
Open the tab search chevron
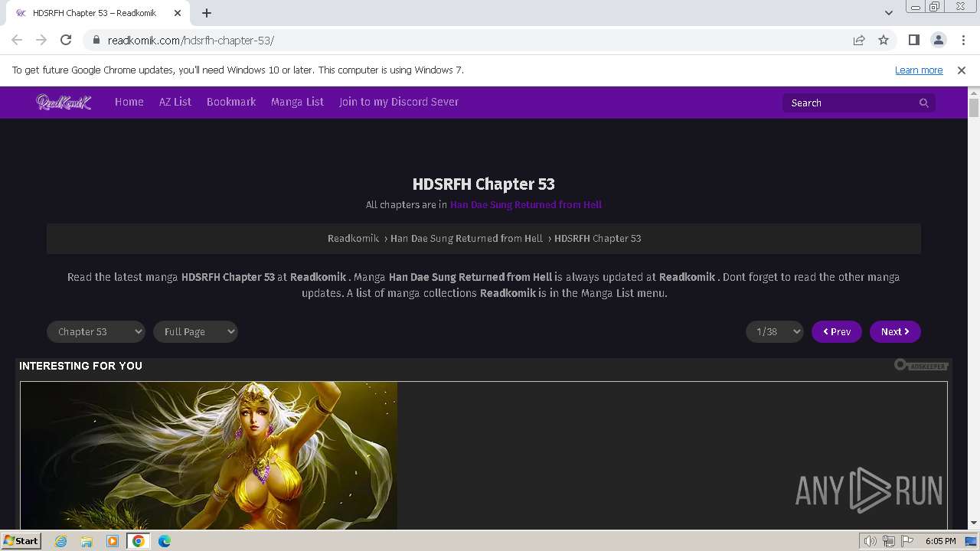point(889,13)
